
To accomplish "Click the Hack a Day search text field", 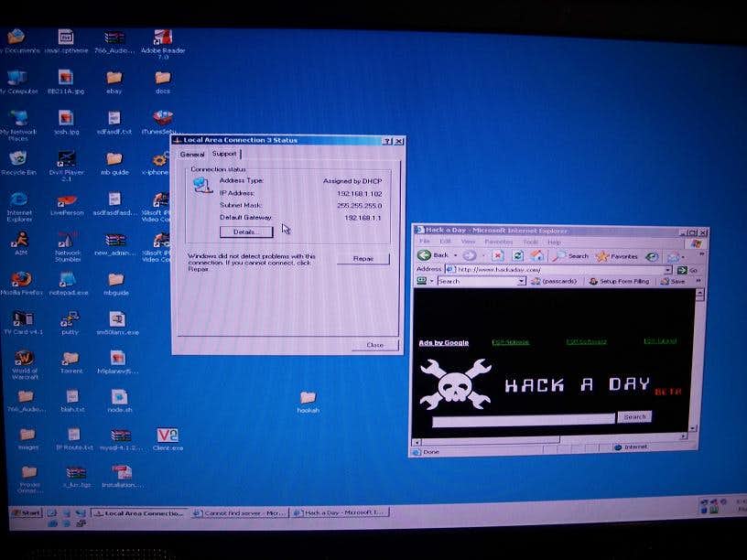I will point(523,419).
